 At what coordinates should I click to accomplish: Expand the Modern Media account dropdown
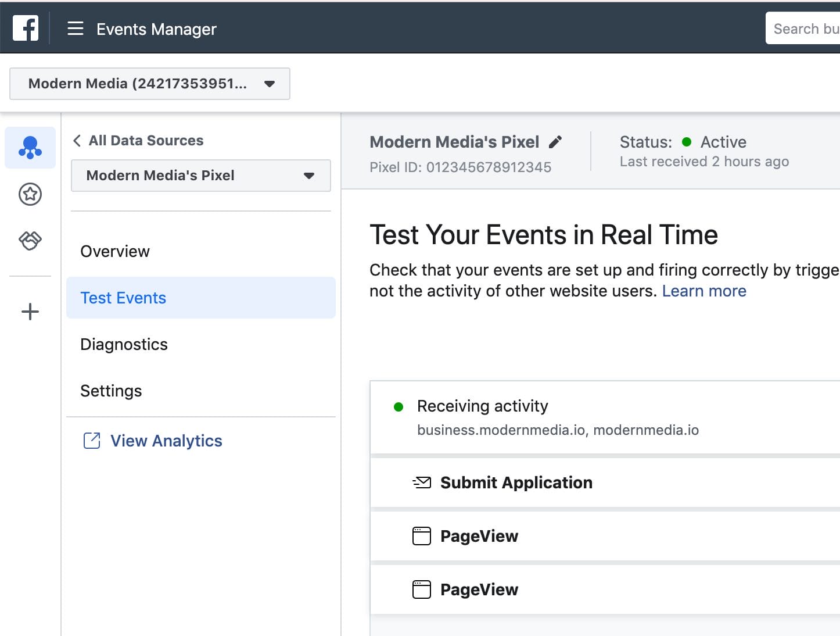click(x=150, y=84)
